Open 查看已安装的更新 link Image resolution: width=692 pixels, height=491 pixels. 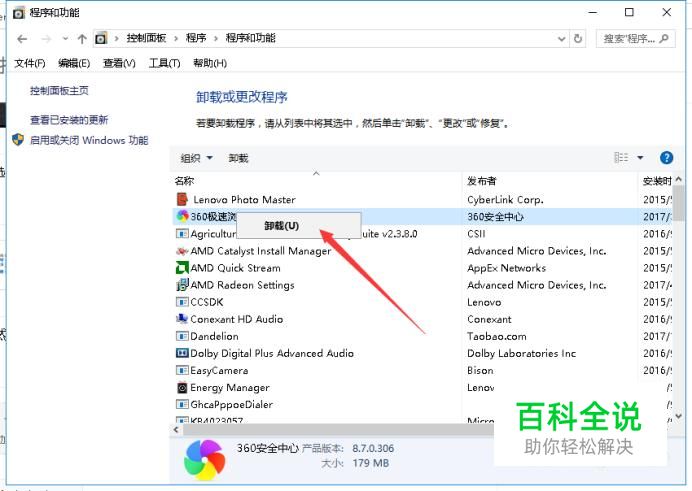click(69, 120)
